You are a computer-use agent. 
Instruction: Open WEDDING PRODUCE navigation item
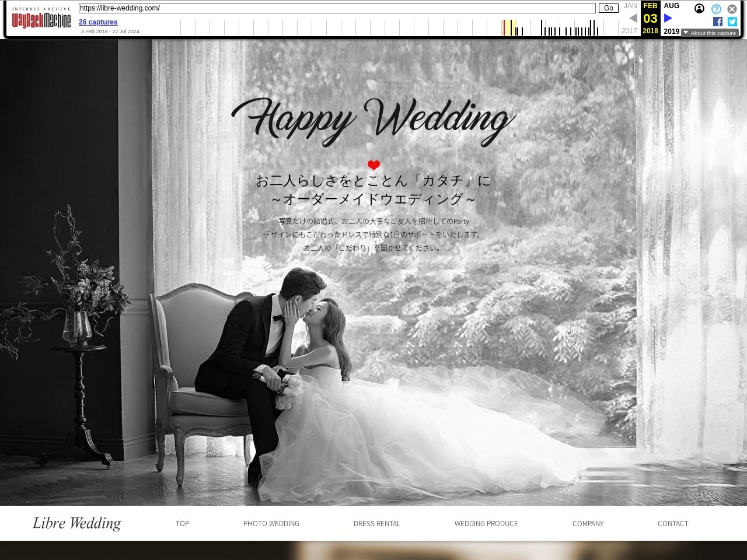tap(486, 524)
